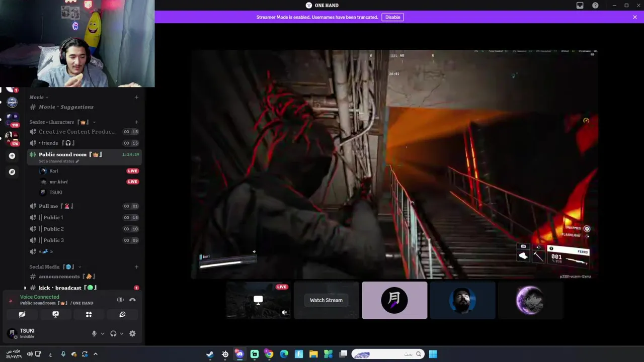Open Activities launcher icon
The width and height of the screenshot is (644, 362).
pyautogui.click(x=89, y=314)
